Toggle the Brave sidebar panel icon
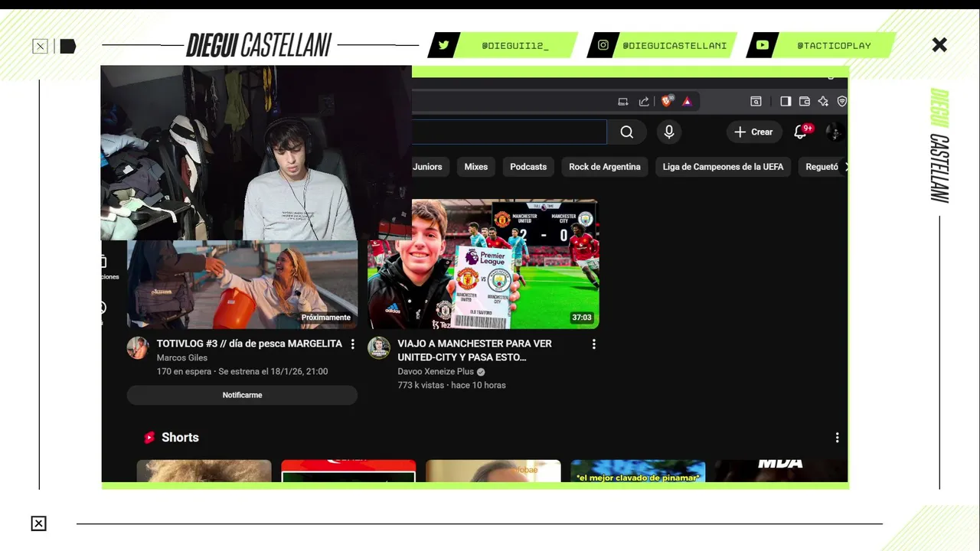 (786, 101)
